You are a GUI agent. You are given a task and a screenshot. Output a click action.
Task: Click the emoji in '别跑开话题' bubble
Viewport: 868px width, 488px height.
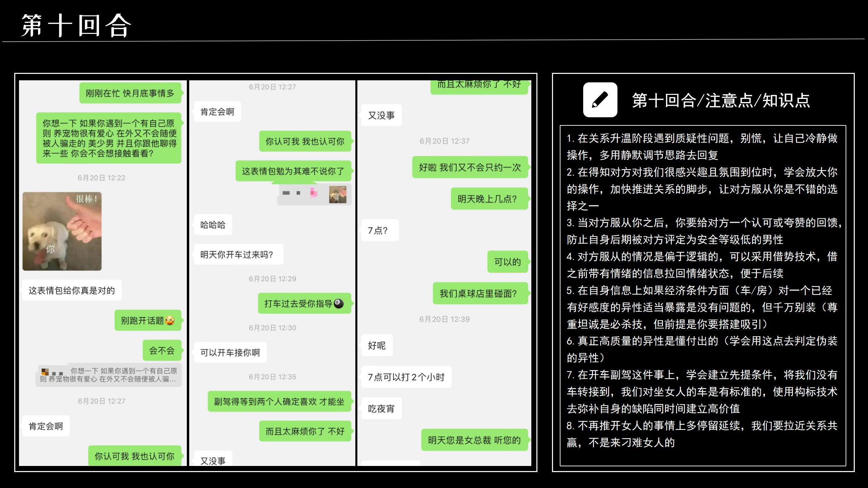pyautogui.click(x=170, y=320)
